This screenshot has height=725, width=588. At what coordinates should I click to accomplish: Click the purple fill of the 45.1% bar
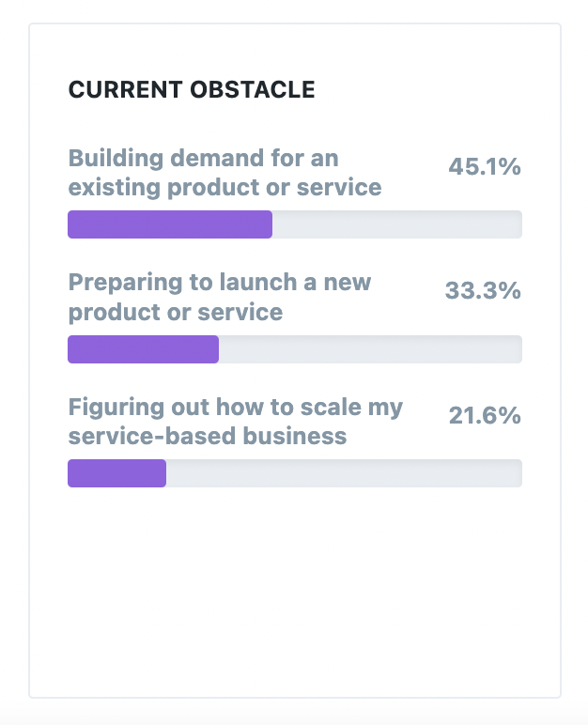tap(170, 224)
